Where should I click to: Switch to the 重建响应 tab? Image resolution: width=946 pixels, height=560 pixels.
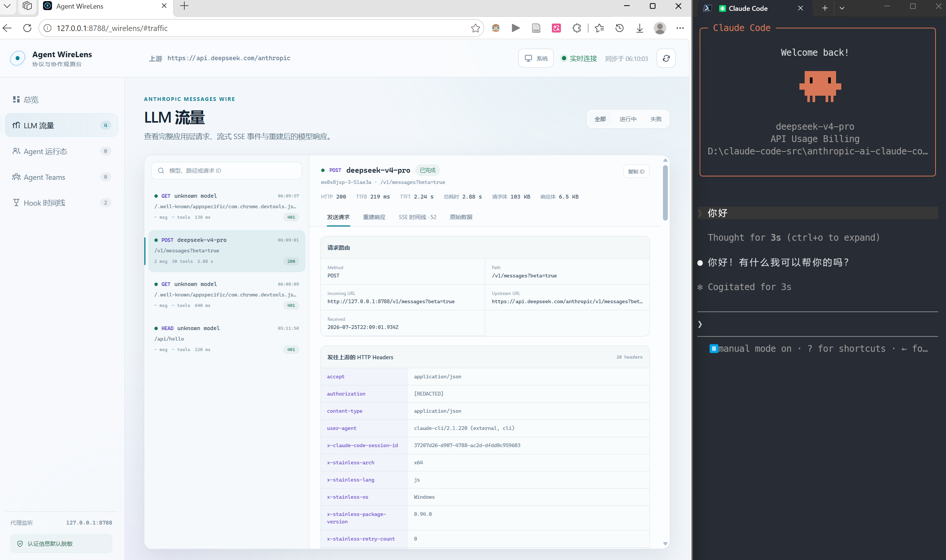pos(374,217)
